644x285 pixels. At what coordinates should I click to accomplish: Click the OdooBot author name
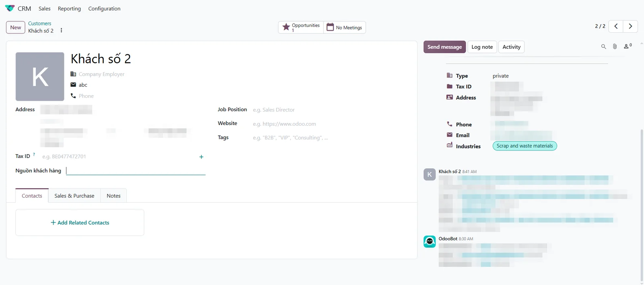[x=448, y=239]
